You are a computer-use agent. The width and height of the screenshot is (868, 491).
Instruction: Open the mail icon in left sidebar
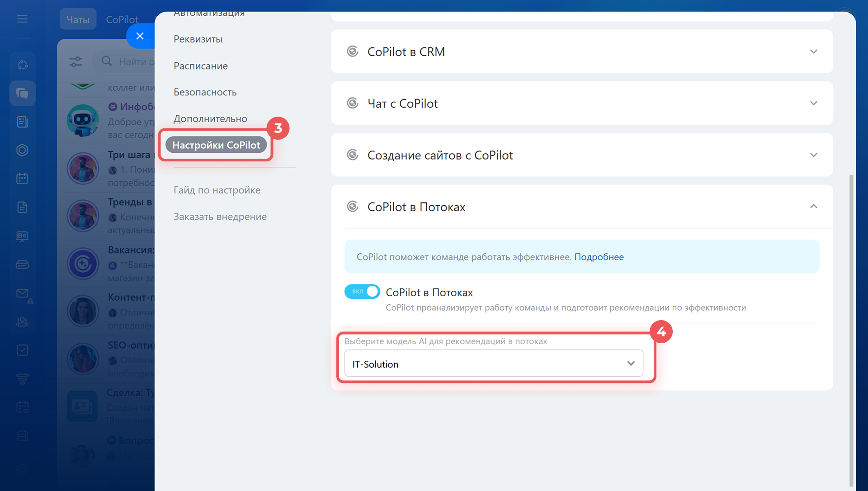coord(22,293)
